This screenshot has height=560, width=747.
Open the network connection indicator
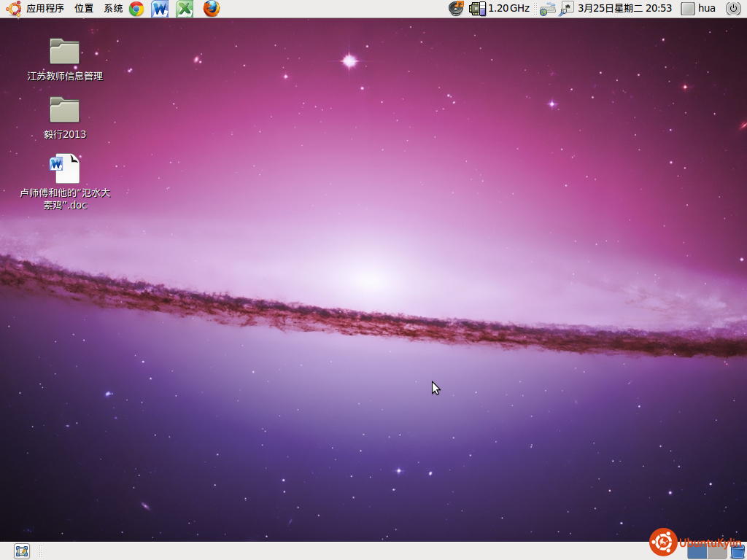566,9
